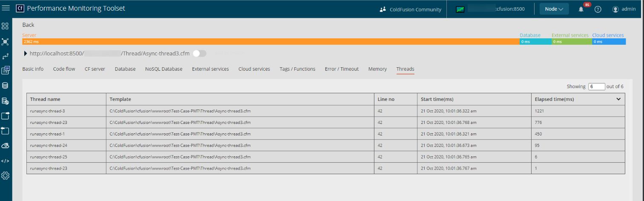Toggle the switch next to Async-thread3.cfm URL
This screenshot has height=201, width=644.
(x=199, y=53)
